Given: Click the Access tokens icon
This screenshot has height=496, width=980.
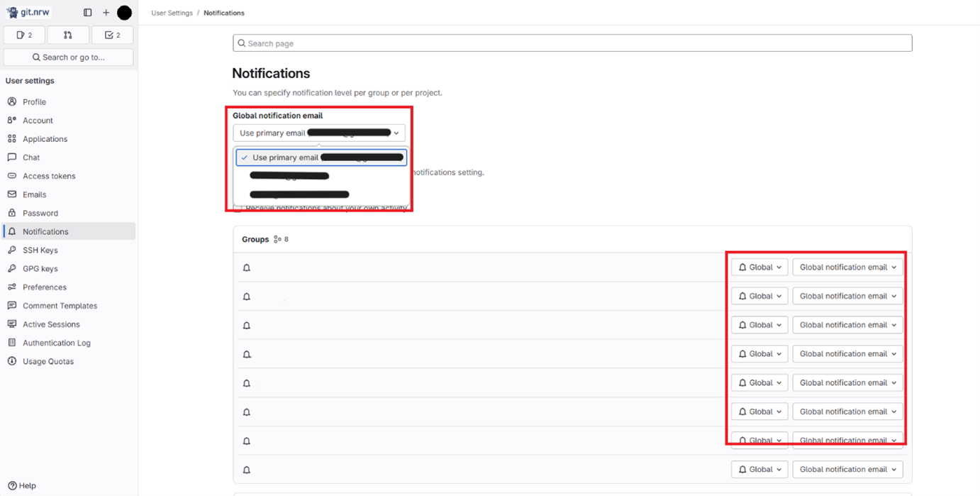Looking at the screenshot, I should point(12,175).
